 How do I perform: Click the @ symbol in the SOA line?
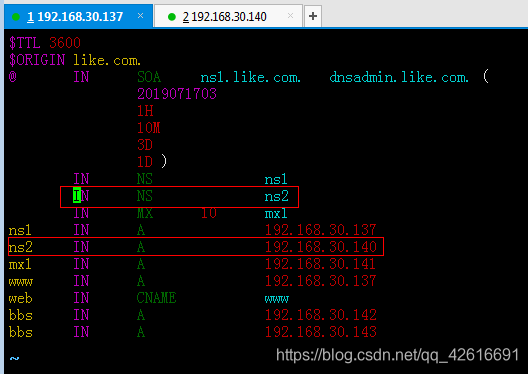point(12,77)
